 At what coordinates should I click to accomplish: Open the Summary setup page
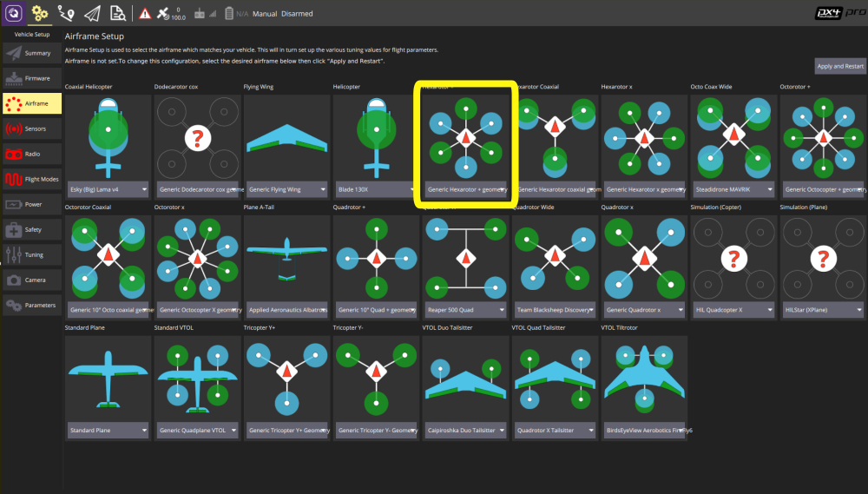(32, 53)
